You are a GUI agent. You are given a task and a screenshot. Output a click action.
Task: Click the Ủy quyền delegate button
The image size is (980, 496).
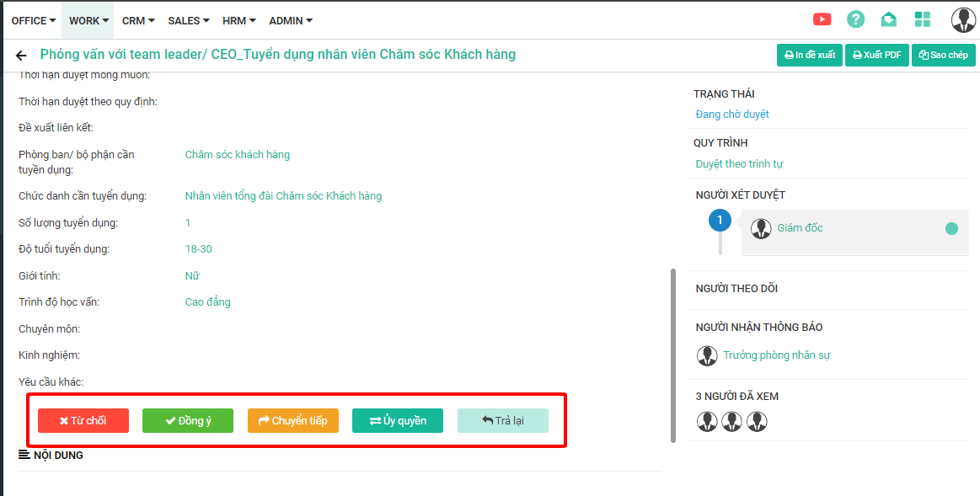click(398, 421)
